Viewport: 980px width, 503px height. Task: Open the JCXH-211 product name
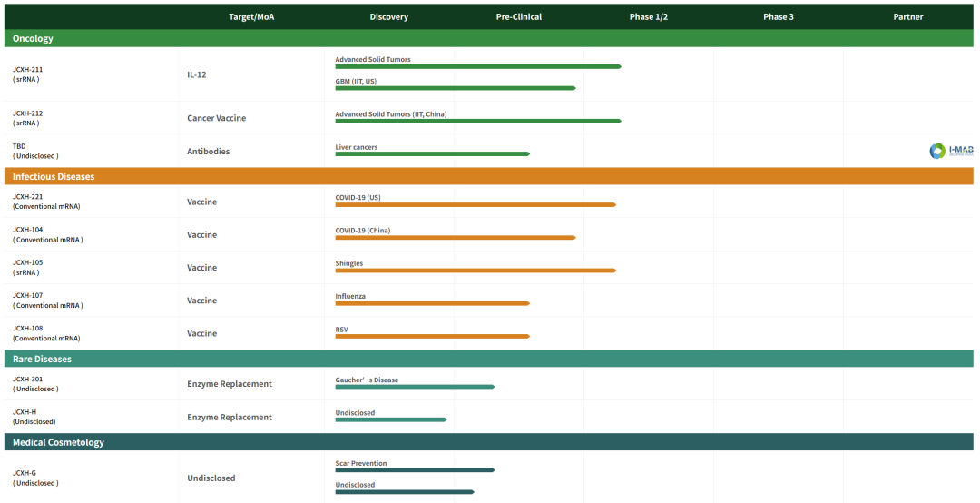27,69
